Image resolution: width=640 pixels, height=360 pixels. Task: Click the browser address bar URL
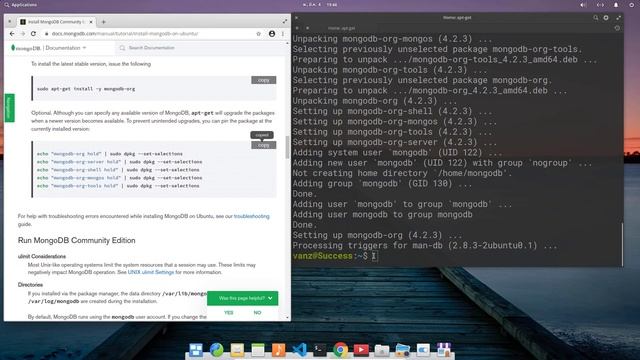125,34
